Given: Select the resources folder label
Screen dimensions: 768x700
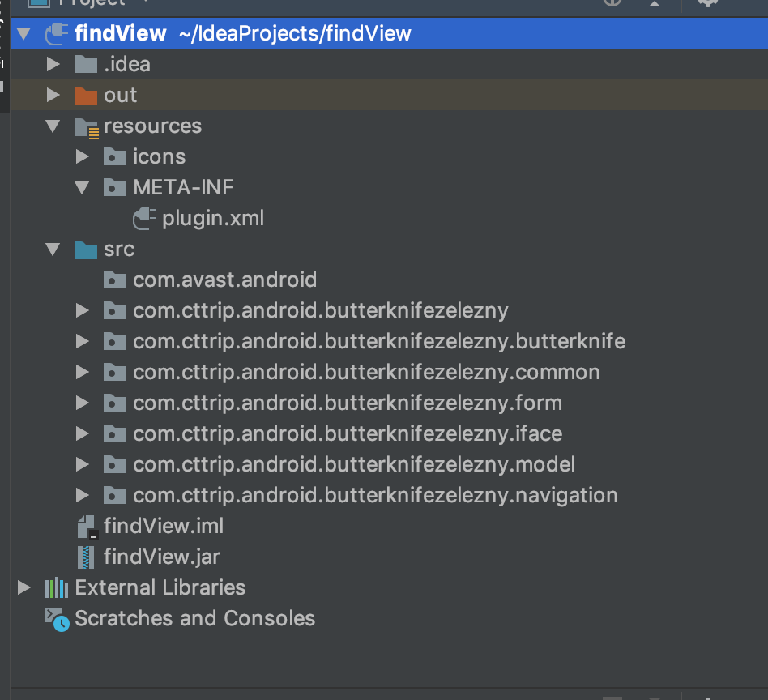Looking at the screenshot, I should point(152,126).
